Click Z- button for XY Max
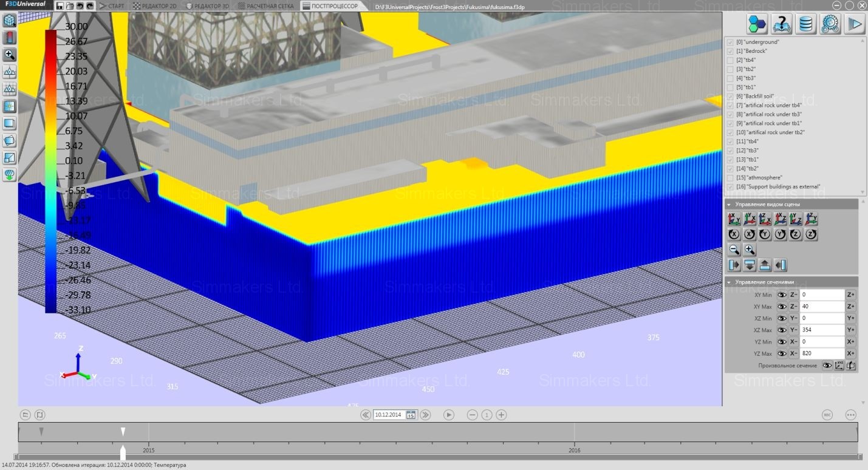This screenshot has height=470, width=868. pyautogui.click(x=793, y=307)
